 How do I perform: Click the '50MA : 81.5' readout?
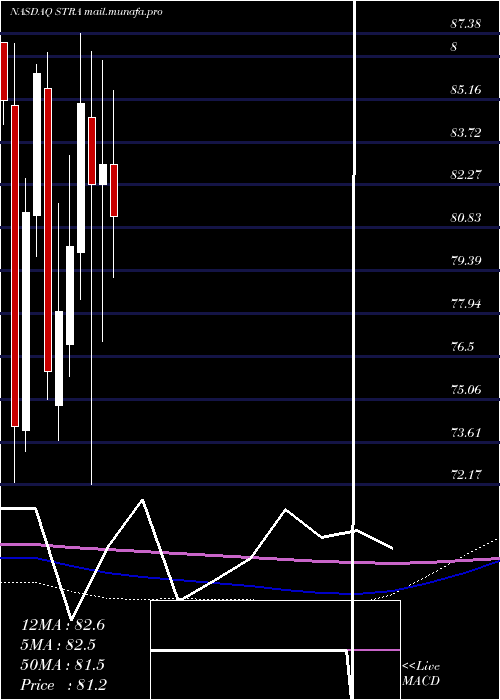point(63,665)
